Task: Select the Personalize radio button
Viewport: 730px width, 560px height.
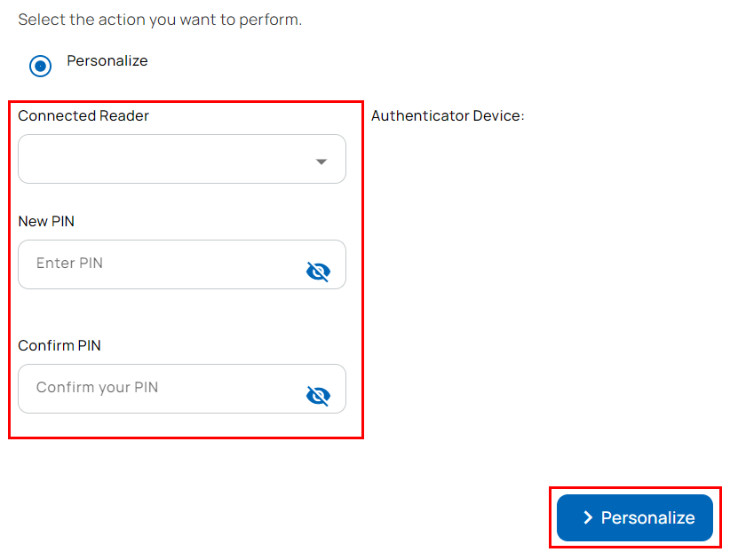Action: [40, 66]
